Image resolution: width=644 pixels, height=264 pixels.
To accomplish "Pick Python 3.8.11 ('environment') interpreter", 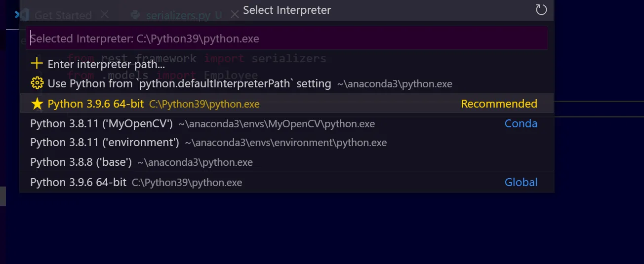I will tap(104, 143).
